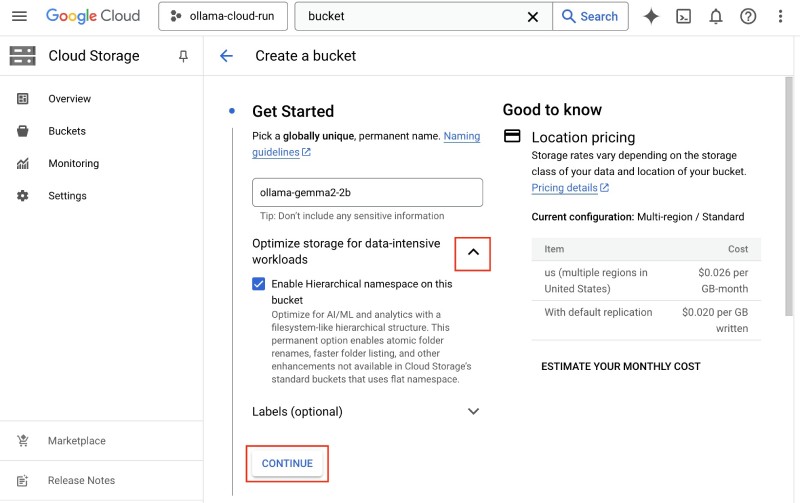Collapse Optimize storage for data-intensive workloads
The width and height of the screenshot is (800, 503).
click(x=473, y=253)
